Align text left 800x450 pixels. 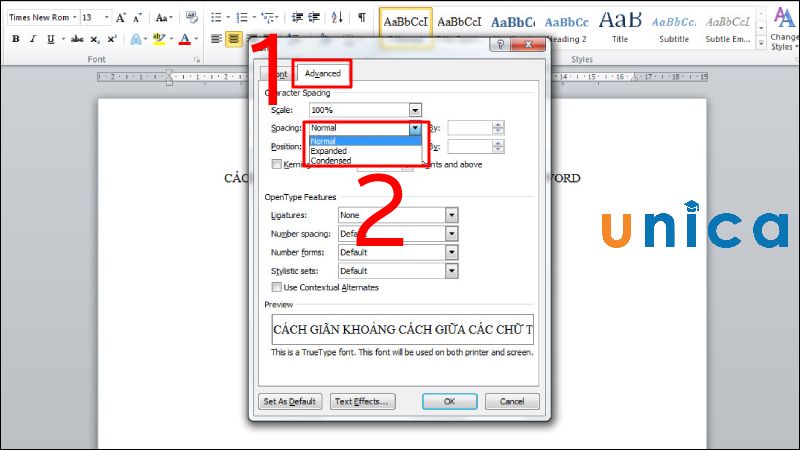point(216,39)
